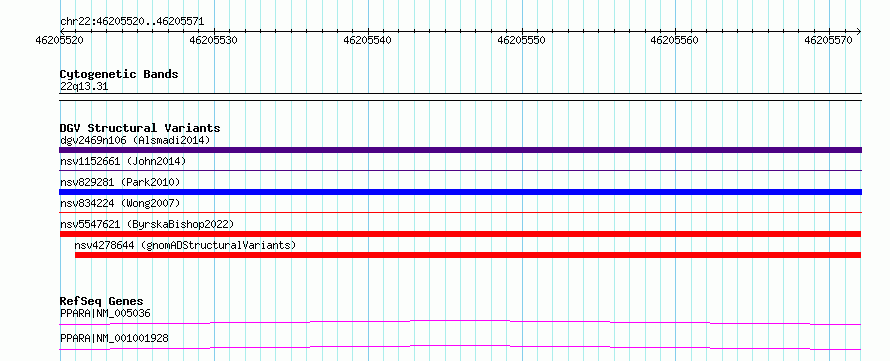The width and height of the screenshot is (890, 361).
Task: Click the 22q13.31 cytogenetic band line
Action: [x=460, y=97]
